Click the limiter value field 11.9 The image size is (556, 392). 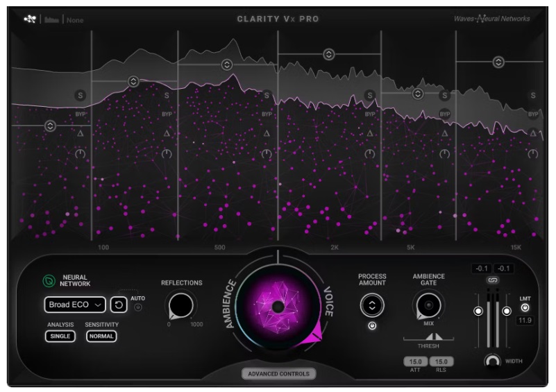525,321
